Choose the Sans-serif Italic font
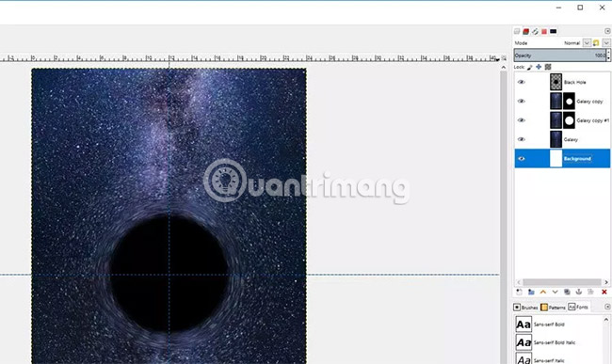This screenshot has width=612, height=364. (549, 360)
